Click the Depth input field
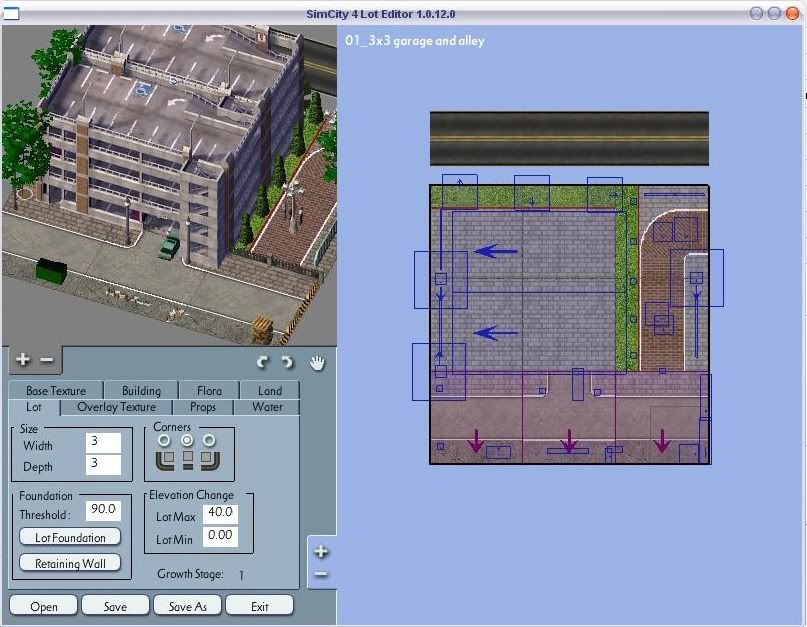 [x=103, y=464]
